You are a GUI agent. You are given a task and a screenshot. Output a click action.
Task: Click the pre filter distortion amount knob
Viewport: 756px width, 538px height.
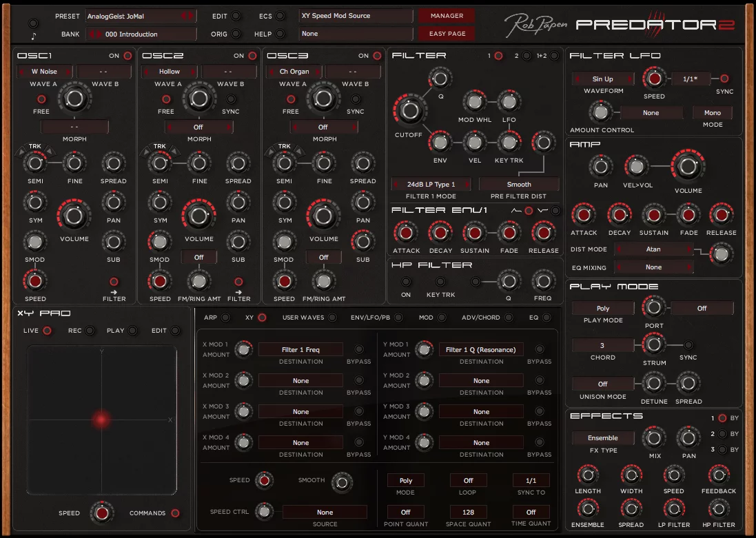(543, 142)
